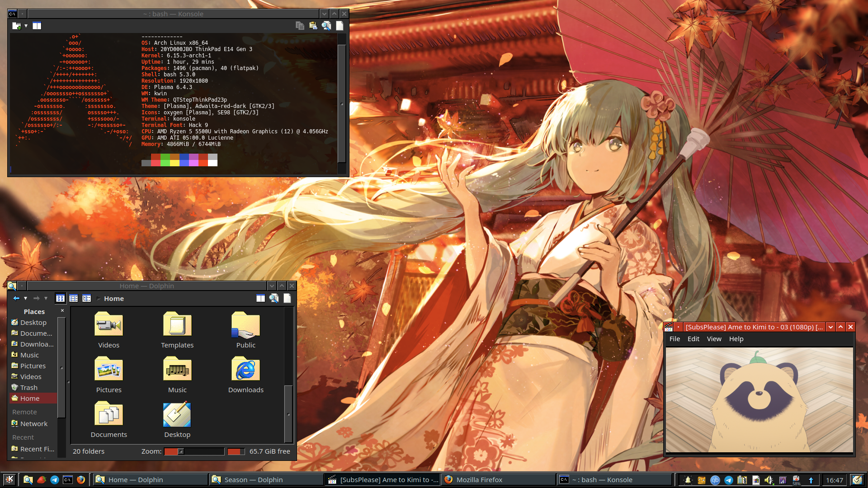This screenshot has width=868, height=488.
Task: Select the Desktop folder icon
Action: 177,414
